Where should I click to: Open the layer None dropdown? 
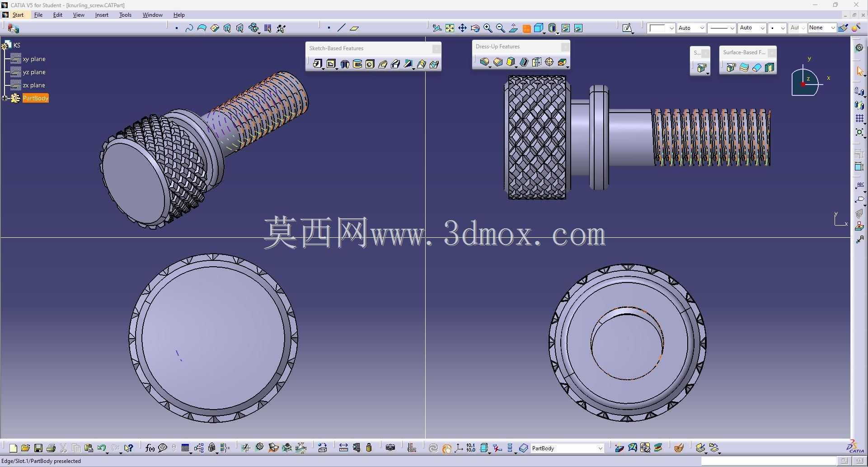pyautogui.click(x=833, y=28)
